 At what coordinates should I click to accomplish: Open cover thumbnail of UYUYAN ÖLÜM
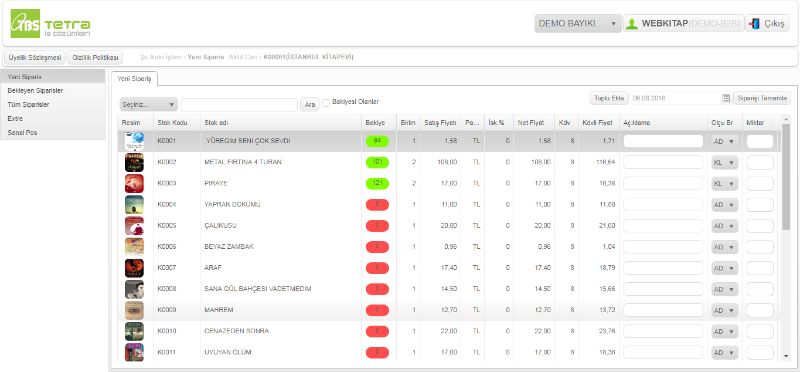[134, 353]
